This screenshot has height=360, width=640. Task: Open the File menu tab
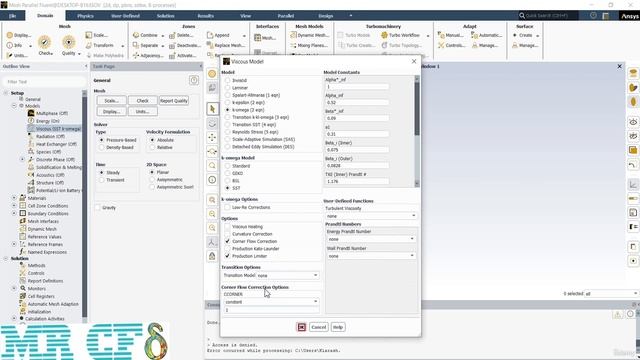tap(13, 16)
